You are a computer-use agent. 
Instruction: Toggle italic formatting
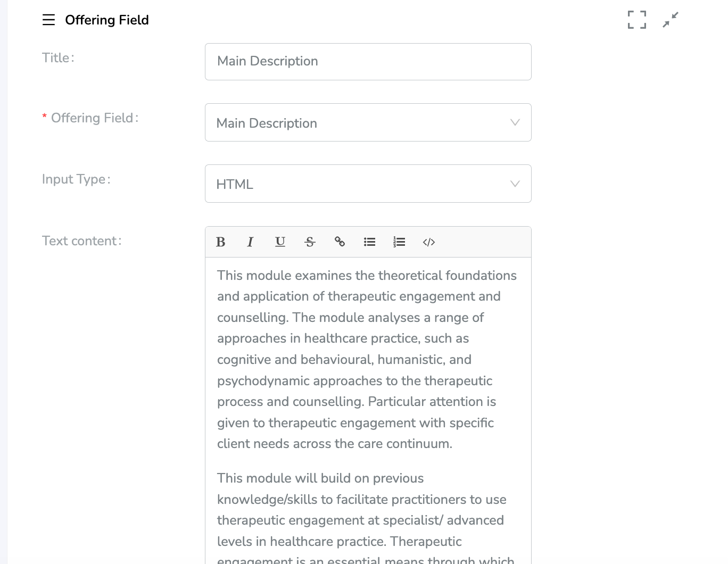click(x=250, y=242)
